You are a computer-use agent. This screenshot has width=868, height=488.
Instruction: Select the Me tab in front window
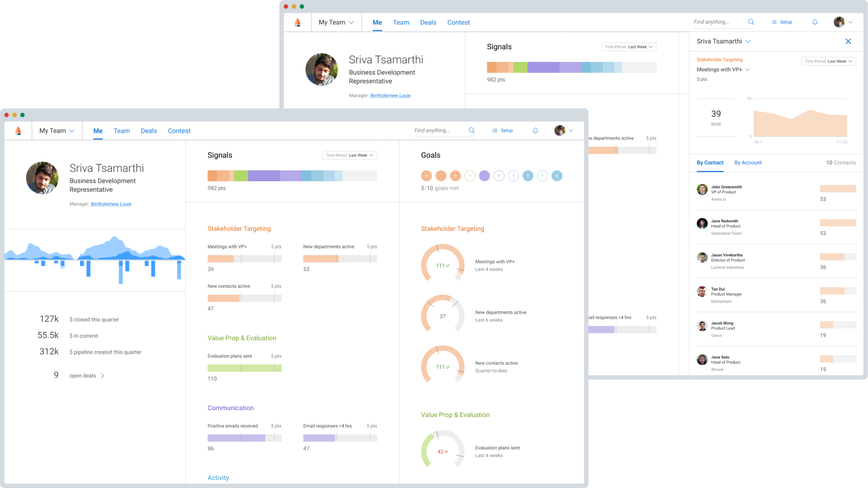pyautogui.click(x=98, y=131)
